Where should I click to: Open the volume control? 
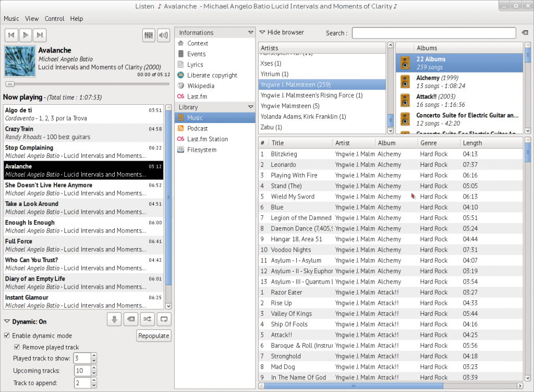pyautogui.click(x=163, y=35)
